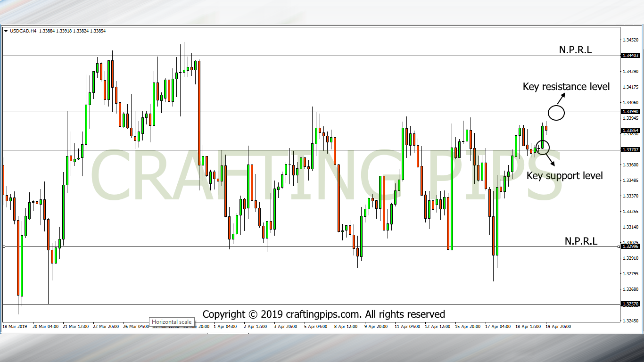Click the 15 Apr 20:00 time label
This screenshot has height=362, width=644.
click(468, 326)
